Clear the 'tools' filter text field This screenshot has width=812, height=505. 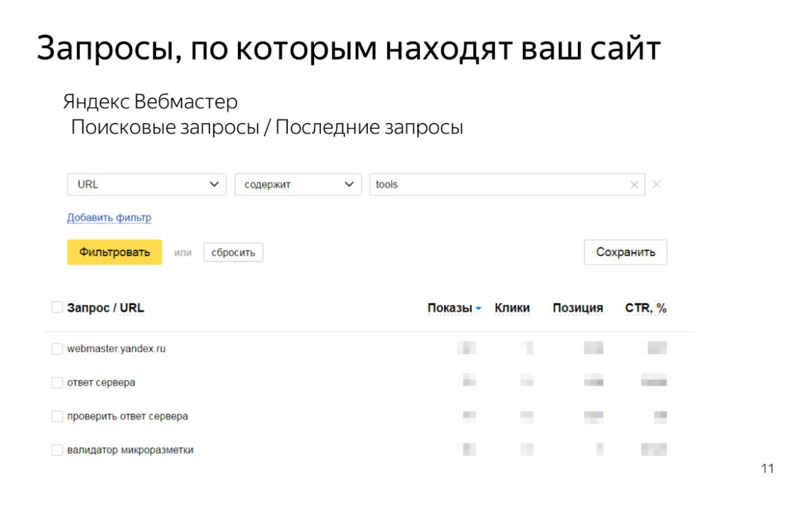tap(634, 185)
